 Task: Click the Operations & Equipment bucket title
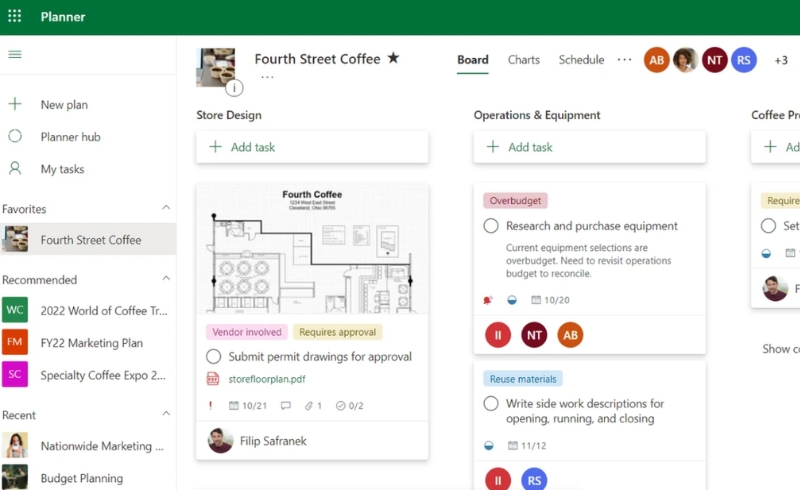click(537, 115)
